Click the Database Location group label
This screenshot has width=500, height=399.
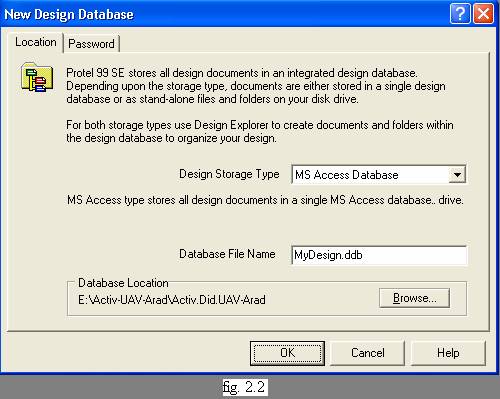pyautogui.click(x=123, y=283)
